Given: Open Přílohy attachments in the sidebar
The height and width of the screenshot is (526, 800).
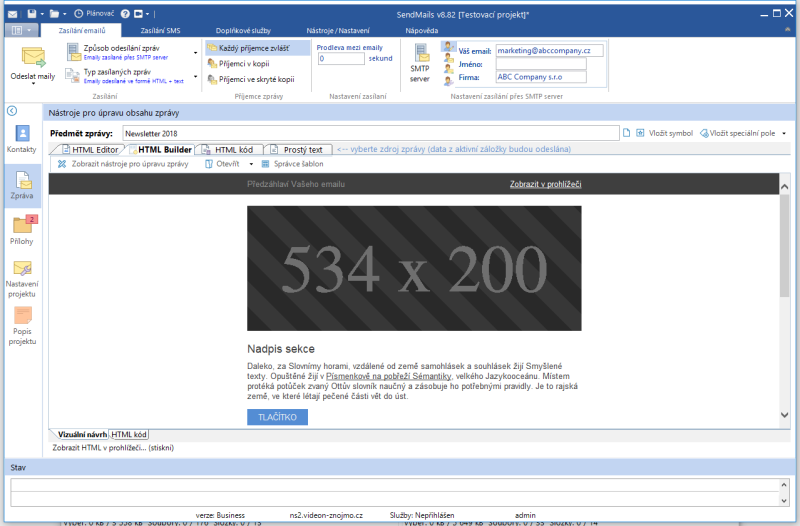Looking at the screenshot, I should [x=22, y=228].
